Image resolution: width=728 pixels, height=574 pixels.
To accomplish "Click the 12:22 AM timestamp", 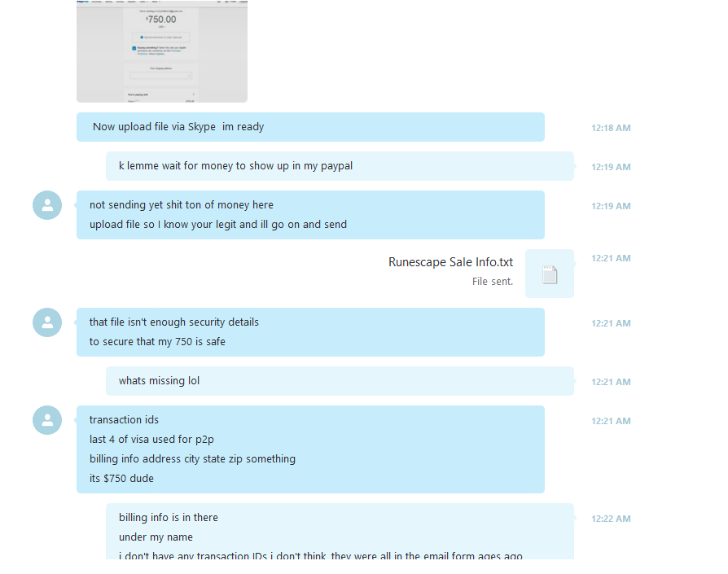I will point(611,519).
